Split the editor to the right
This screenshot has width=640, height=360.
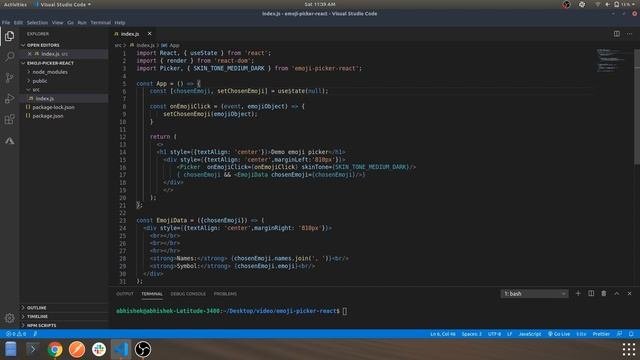(x=616, y=34)
